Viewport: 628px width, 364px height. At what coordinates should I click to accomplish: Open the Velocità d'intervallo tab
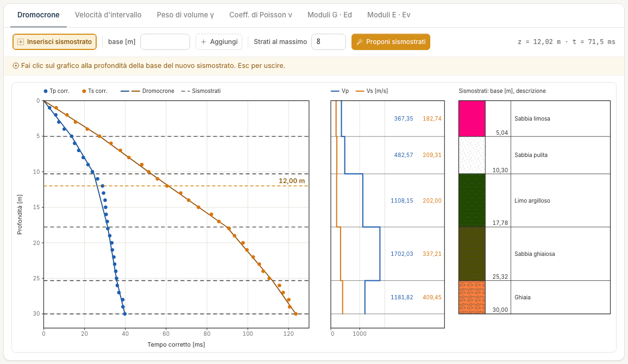[108, 15]
